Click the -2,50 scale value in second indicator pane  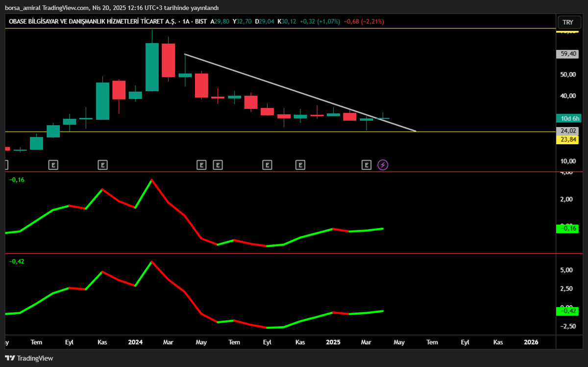tap(567, 327)
